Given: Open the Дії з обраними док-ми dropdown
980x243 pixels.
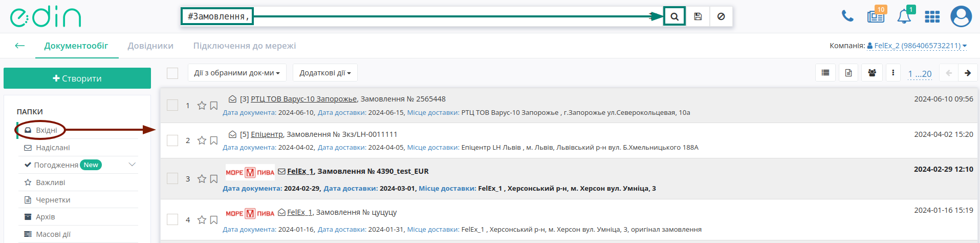Looking at the screenshot, I should [x=237, y=73].
